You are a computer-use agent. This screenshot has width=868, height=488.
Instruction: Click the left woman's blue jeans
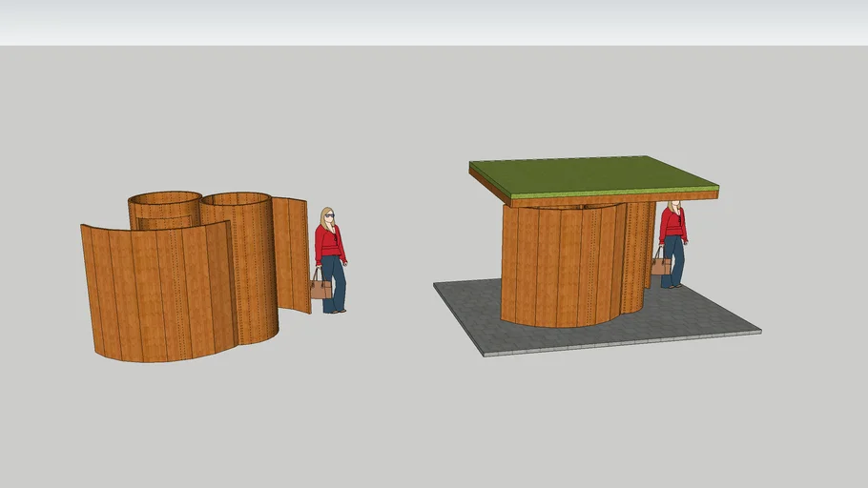point(332,284)
